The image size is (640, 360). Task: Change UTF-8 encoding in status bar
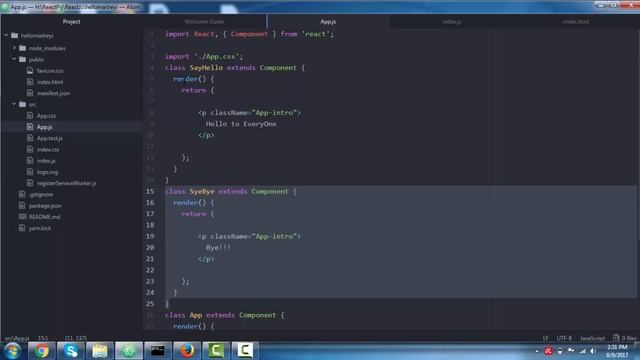tap(564, 338)
